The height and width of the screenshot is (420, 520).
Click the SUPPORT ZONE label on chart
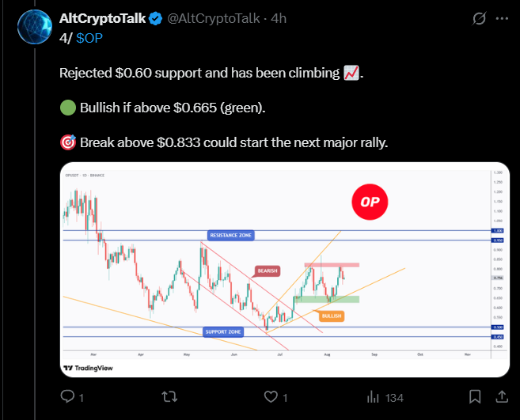pyautogui.click(x=223, y=332)
